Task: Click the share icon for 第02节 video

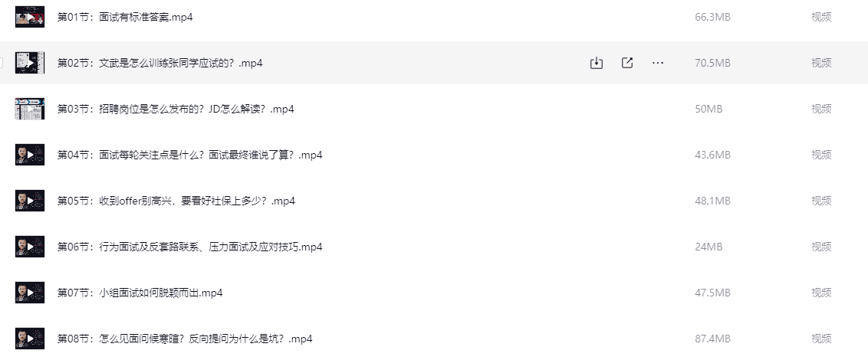Action: click(627, 63)
